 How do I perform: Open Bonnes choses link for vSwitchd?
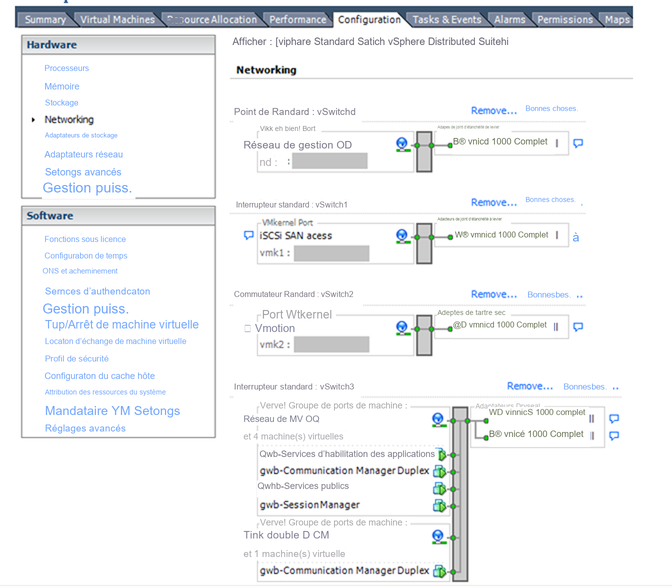[552, 109]
